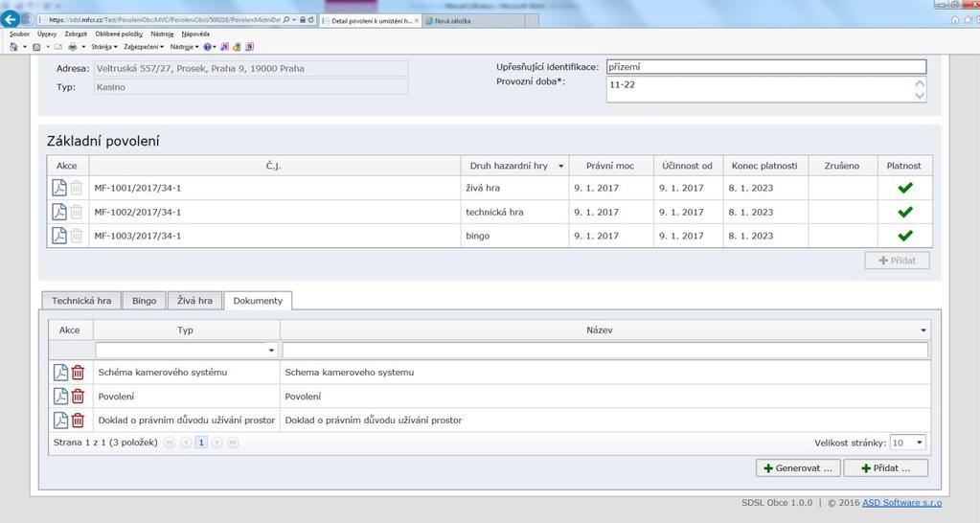
Task: Click the home icon in command toolbar
Action: (x=13, y=47)
